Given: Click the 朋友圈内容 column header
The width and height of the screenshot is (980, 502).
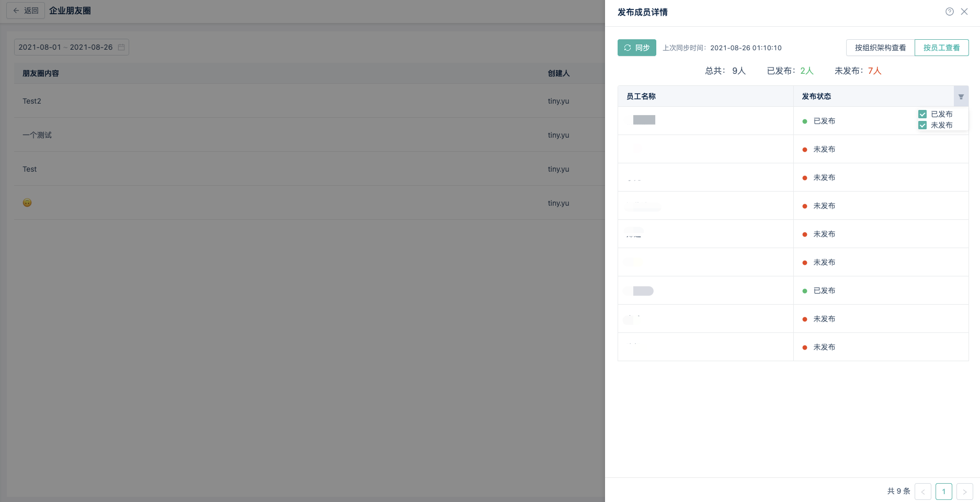Looking at the screenshot, I should (41, 73).
